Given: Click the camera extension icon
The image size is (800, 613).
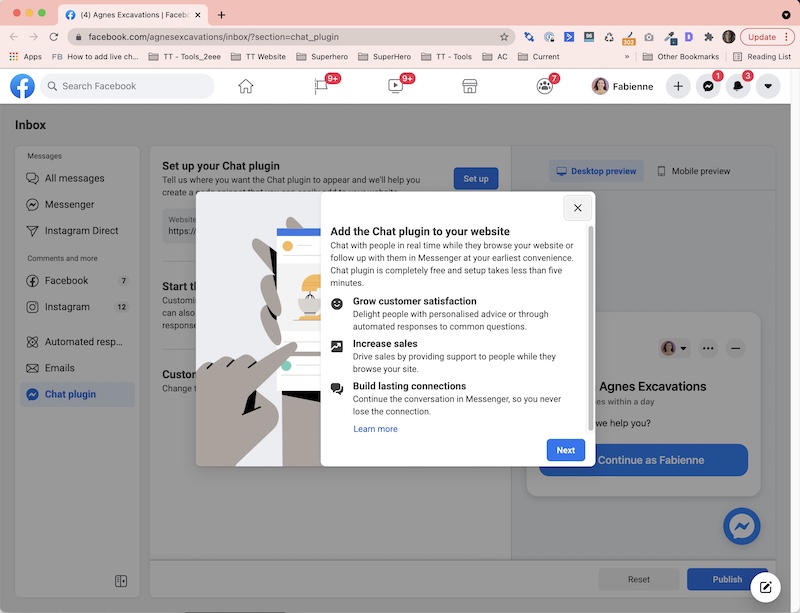Looking at the screenshot, I should click(x=649, y=37).
